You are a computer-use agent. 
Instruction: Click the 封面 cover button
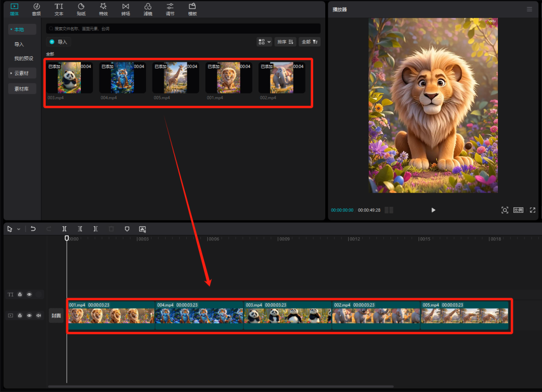(56, 316)
